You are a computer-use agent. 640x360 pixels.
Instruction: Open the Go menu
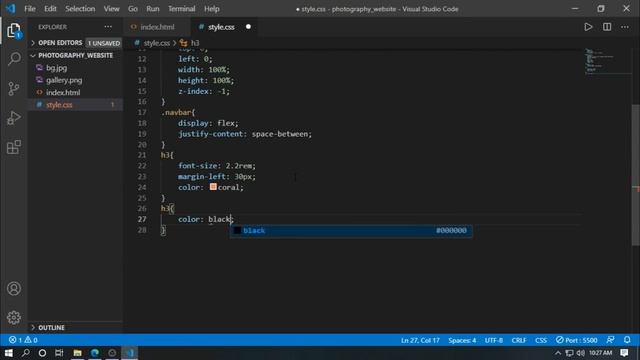(x=133, y=9)
